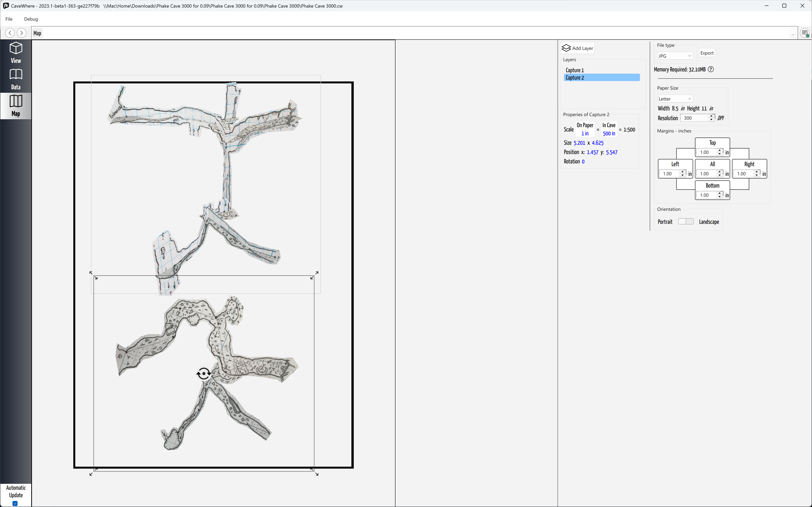Open the Data page book icon
This screenshot has width=812, height=507.
[x=16, y=74]
